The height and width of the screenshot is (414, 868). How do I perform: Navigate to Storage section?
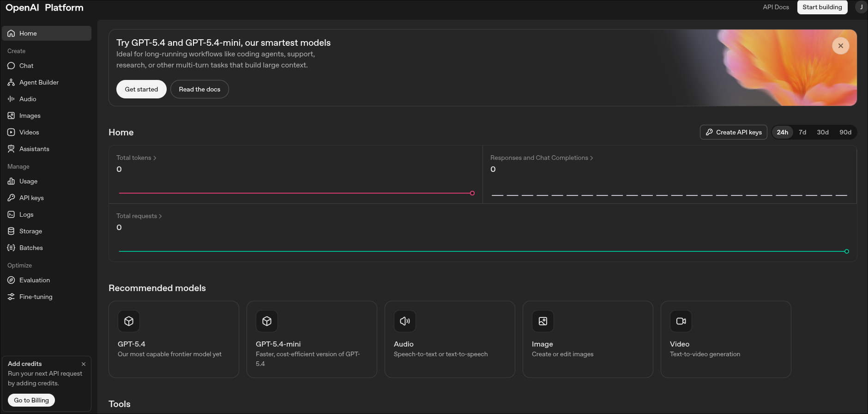47,231
